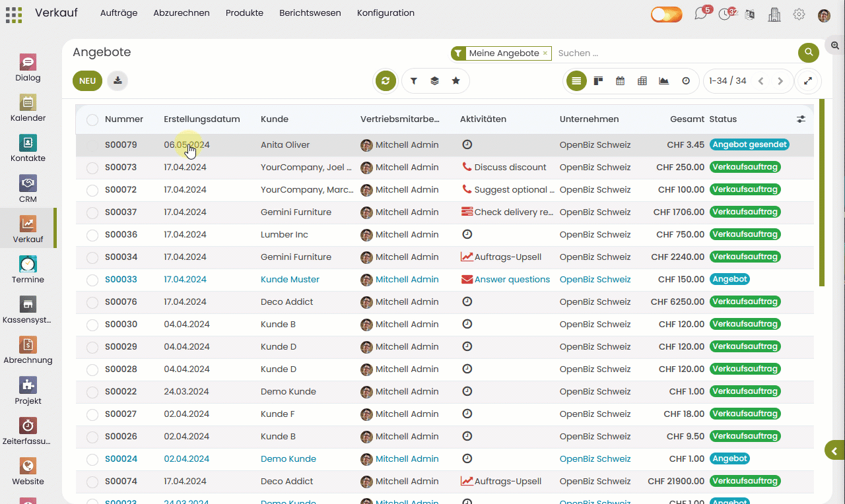Open the favorites dropdown star
The image size is (845, 504).
coord(456,80)
